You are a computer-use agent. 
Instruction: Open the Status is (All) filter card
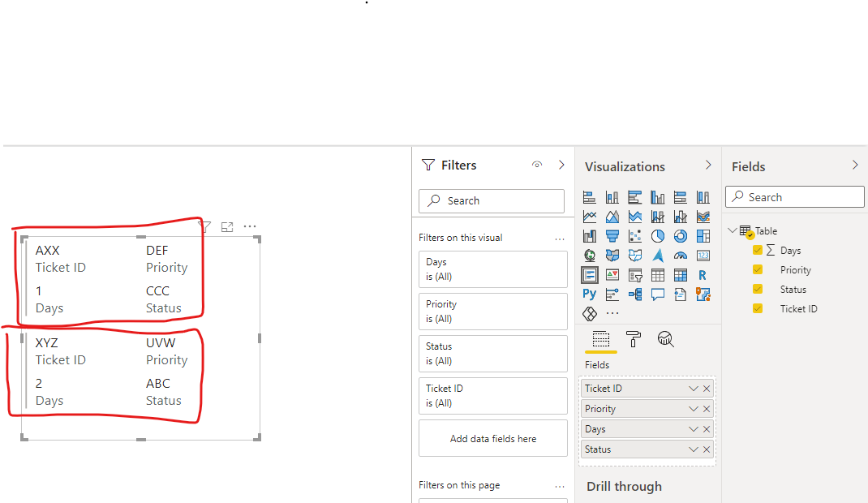pos(492,354)
